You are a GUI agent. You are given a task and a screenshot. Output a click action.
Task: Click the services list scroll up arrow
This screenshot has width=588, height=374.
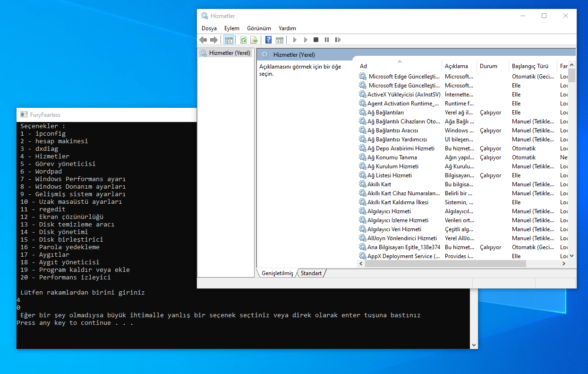pyautogui.click(x=572, y=65)
